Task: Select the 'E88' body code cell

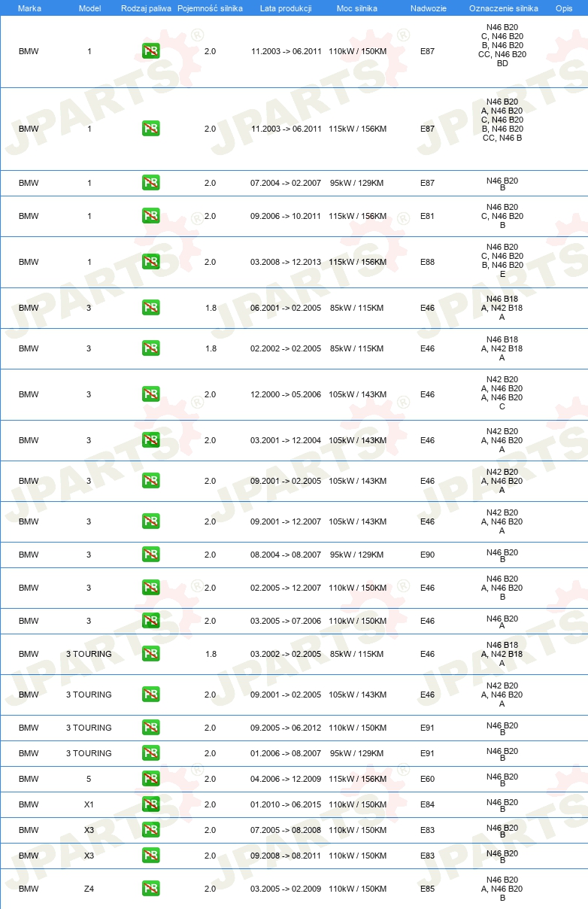Action: point(427,262)
